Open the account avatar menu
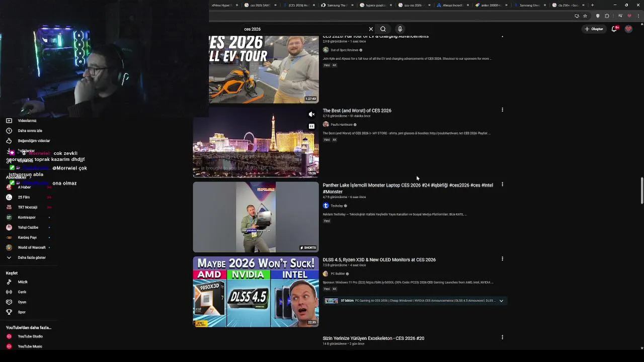This screenshot has width=644, height=362. [628, 29]
